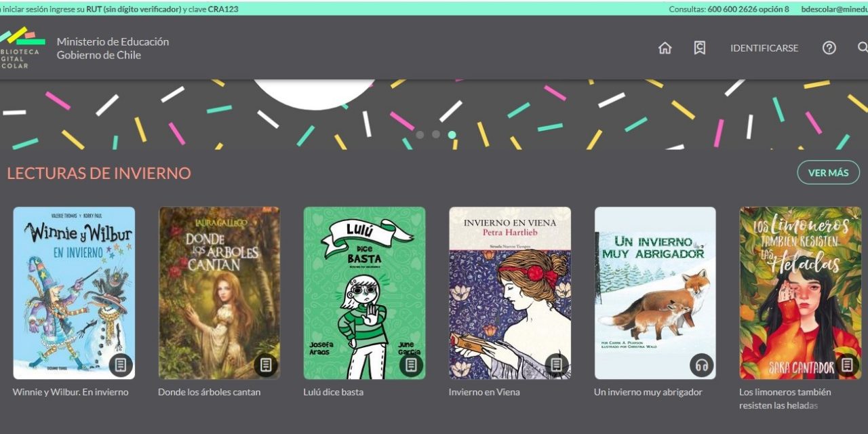
Task: Click the VER MÁS button
Action: [x=828, y=172]
